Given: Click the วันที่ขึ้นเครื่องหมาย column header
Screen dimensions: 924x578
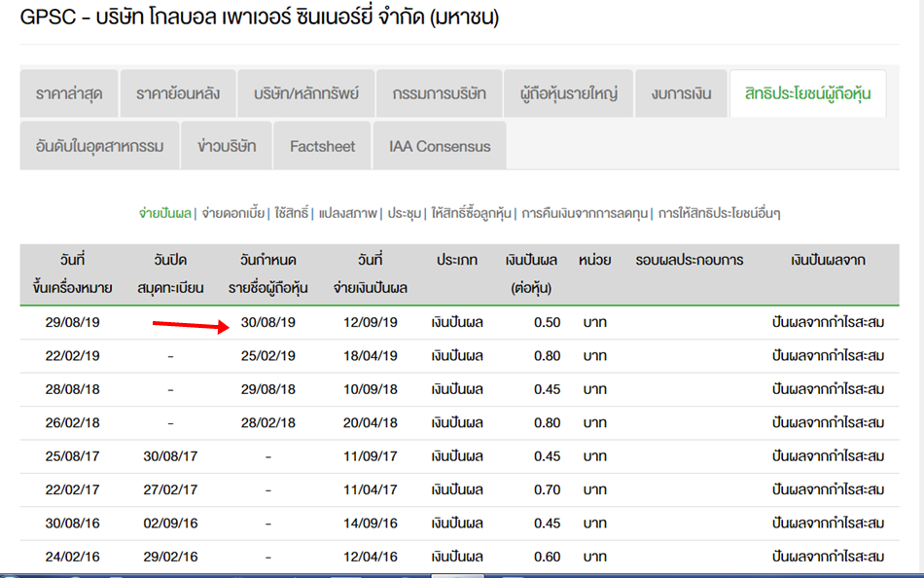Looking at the screenshot, I should (73, 273).
